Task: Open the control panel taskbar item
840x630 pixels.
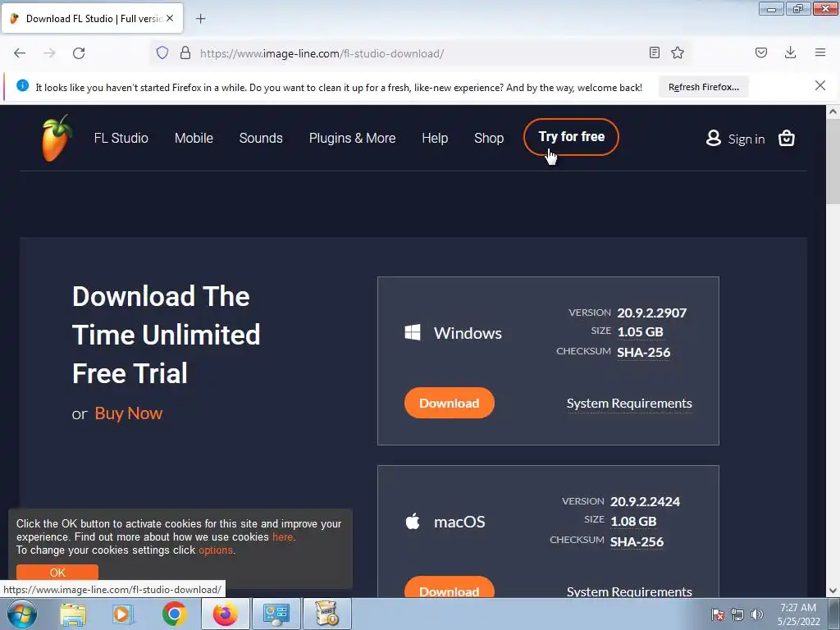Action: pyautogui.click(x=276, y=614)
